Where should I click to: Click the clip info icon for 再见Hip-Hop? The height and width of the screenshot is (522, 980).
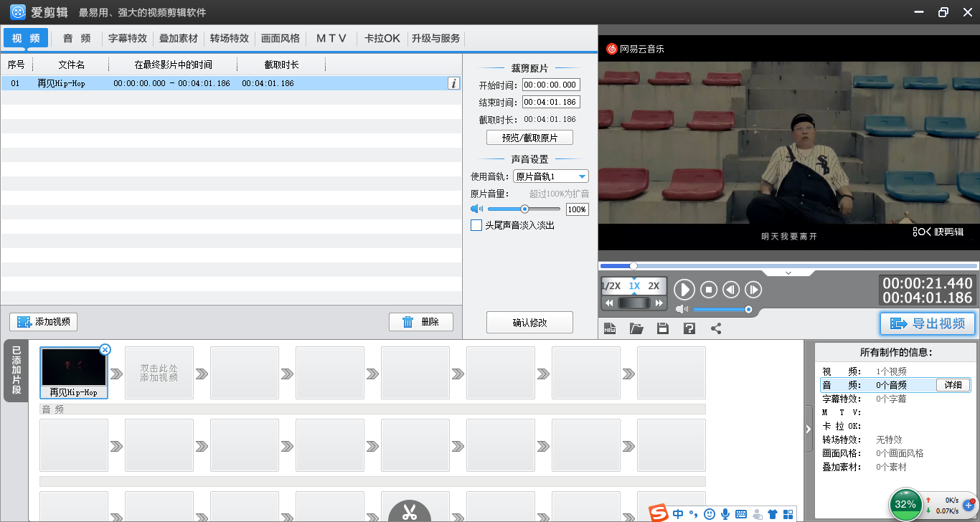tap(453, 83)
